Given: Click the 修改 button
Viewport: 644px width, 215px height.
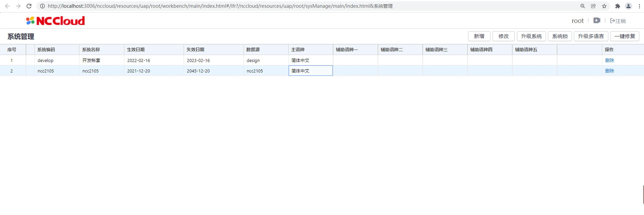Looking at the screenshot, I should (x=503, y=36).
